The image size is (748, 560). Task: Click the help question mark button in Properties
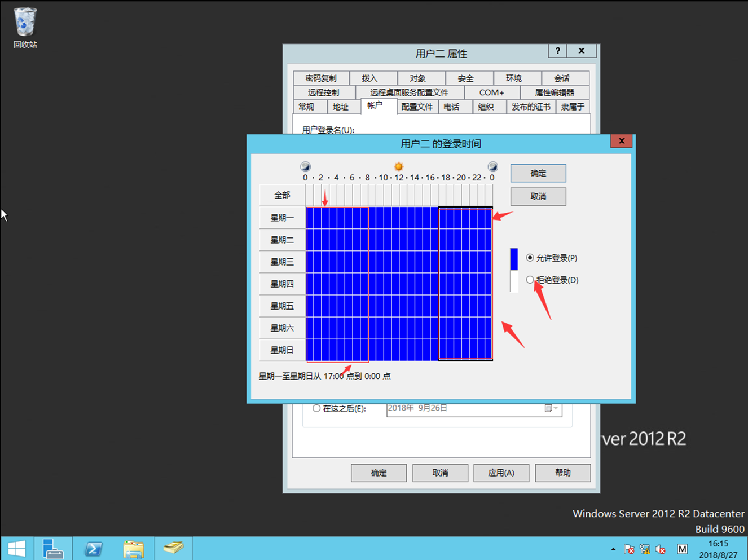(558, 51)
